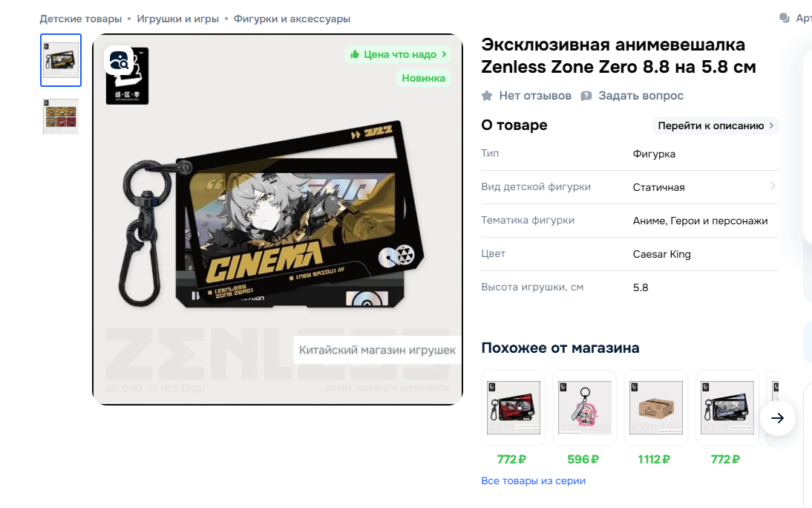Go to Фигурки и аксессуары breadcrumb
Viewport: 812px width, 508px height.
[x=292, y=19]
